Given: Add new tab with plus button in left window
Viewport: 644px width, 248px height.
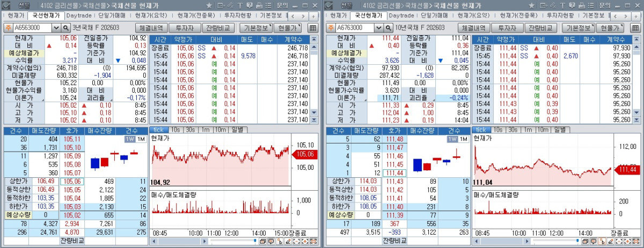Looking at the screenshot, I should pos(313,17).
